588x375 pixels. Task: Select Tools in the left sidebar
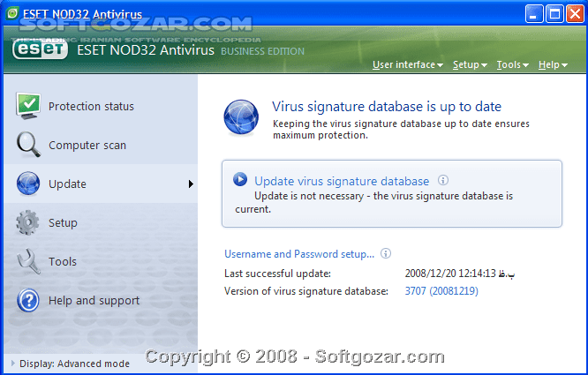(x=63, y=261)
